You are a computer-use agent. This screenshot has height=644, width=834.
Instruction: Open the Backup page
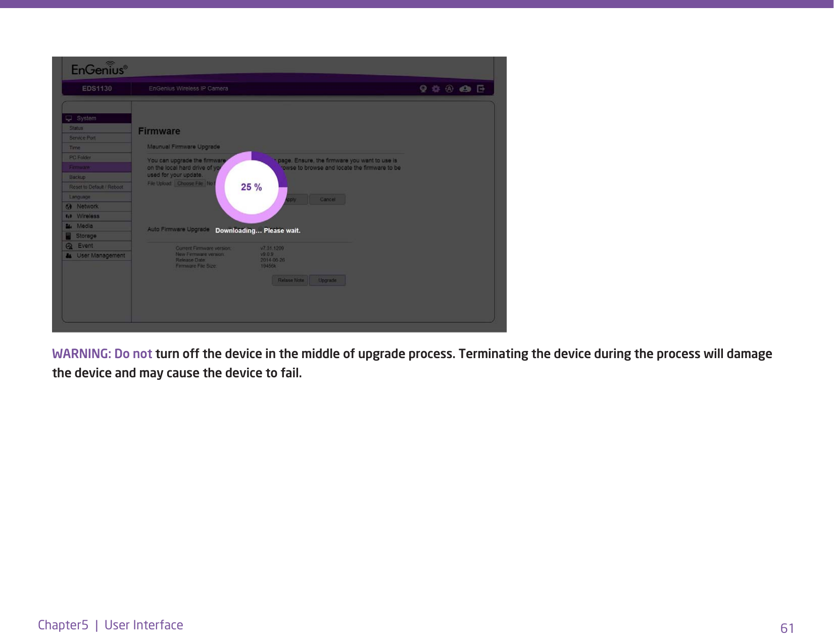pyautogui.click(x=96, y=177)
